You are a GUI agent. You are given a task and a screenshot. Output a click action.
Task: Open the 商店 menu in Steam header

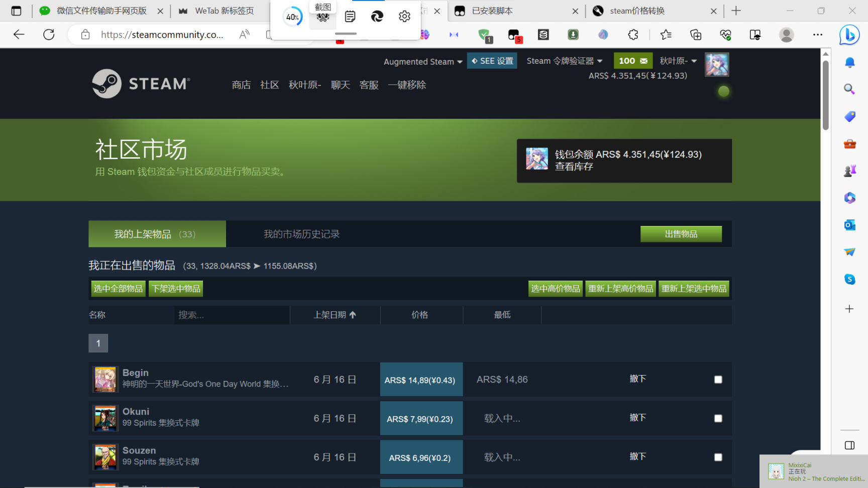241,85
